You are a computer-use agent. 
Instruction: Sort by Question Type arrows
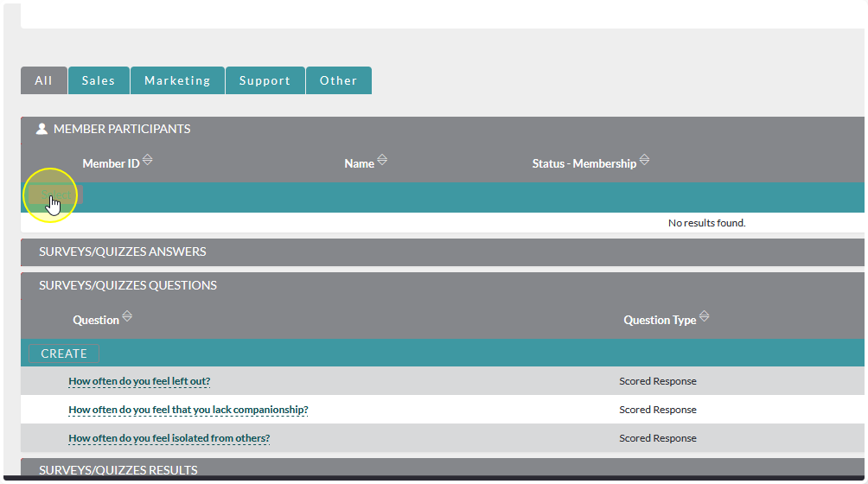tap(704, 317)
